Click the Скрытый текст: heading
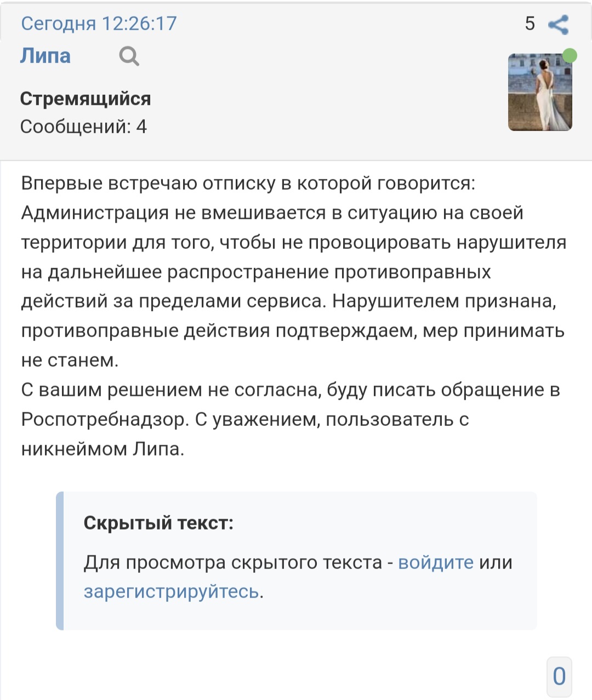Screen dimensions: 592x700 (158, 522)
